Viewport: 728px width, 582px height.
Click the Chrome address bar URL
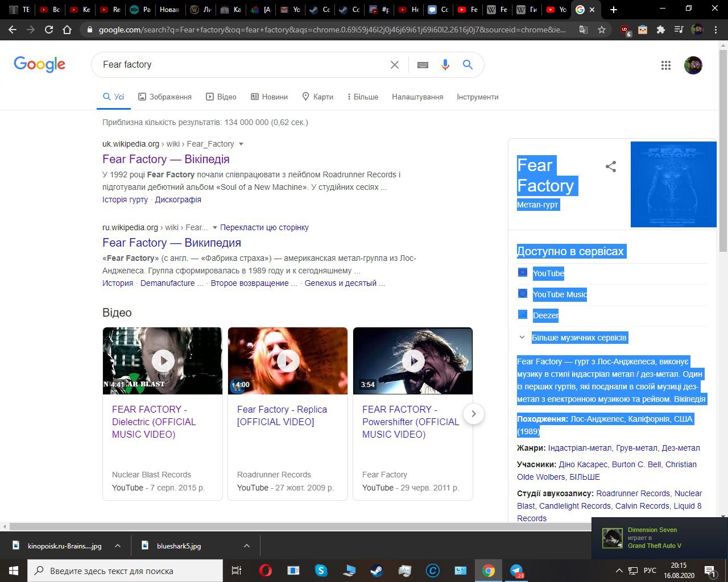(x=333, y=30)
